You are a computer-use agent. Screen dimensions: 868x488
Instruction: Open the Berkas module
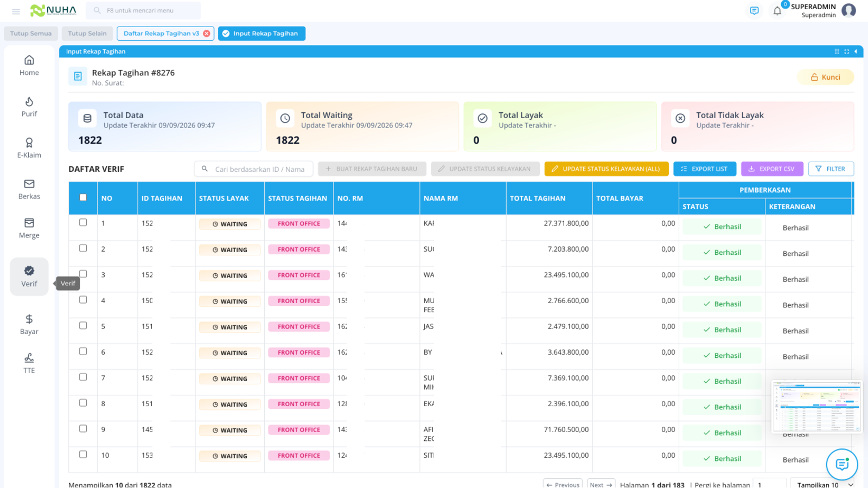[29, 189]
